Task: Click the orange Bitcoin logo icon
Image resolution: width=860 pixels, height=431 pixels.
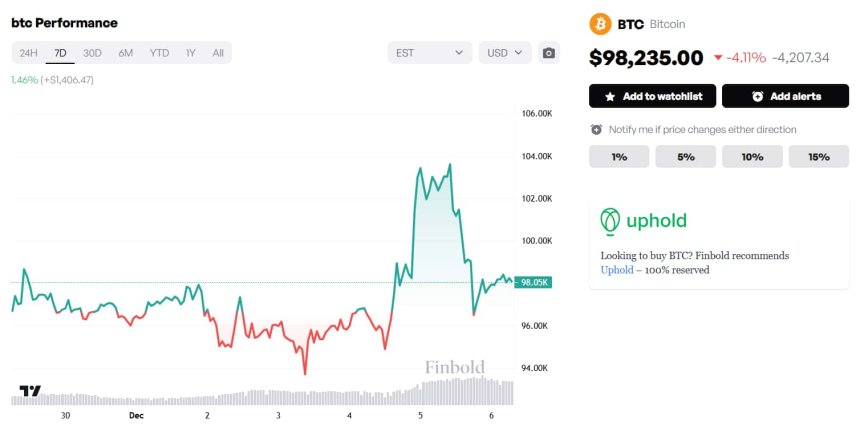Action: pos(601,23)
